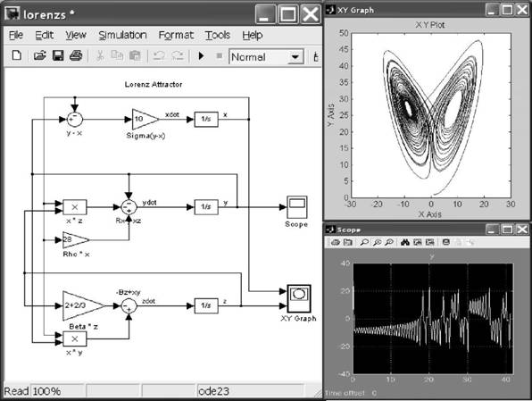Start simulation with the play button

click(x=201, y=55)
